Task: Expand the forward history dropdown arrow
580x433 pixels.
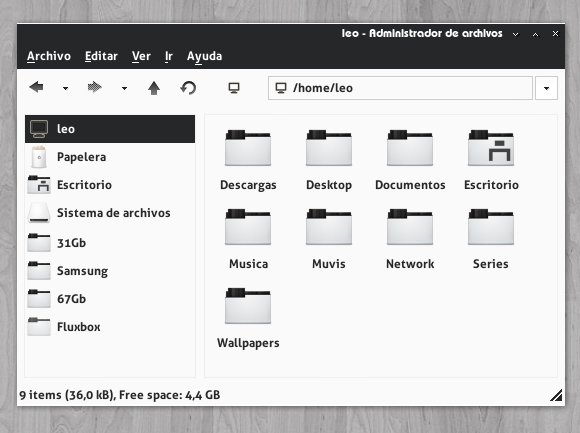Action: click(124, 88)
